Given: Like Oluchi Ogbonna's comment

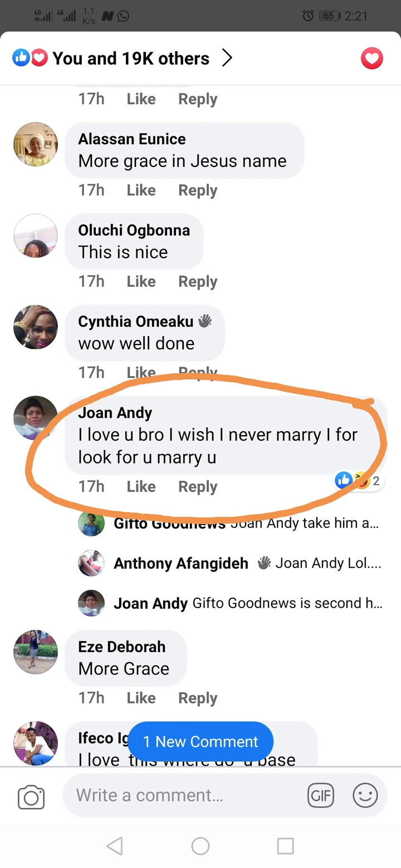Looking at the screenshot, I should pos(141,282).
